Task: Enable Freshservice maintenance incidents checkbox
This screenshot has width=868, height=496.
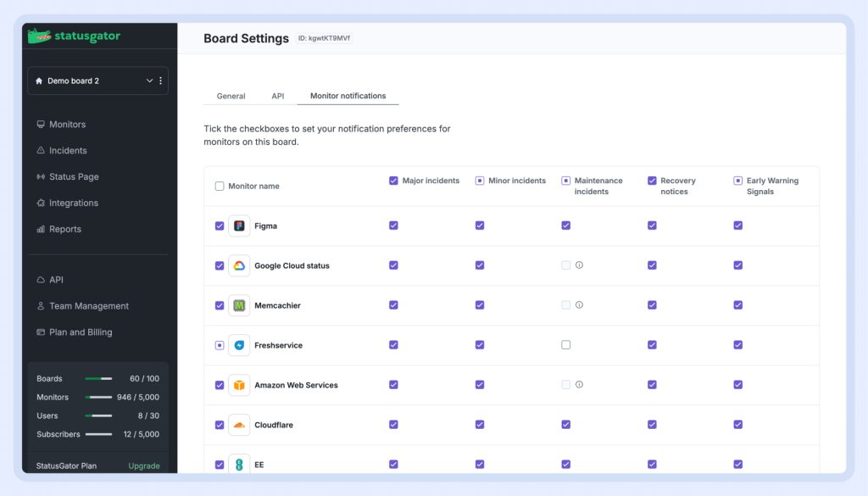Action: pos(565,345)
